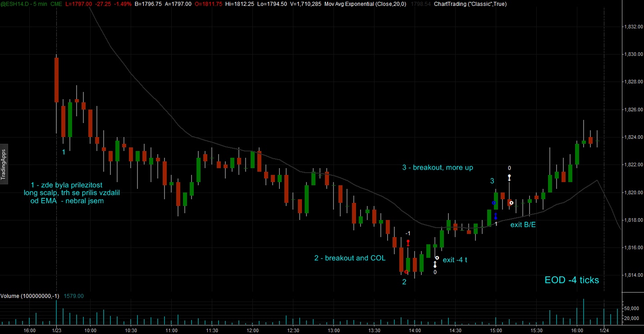Click the "B=1796.75" bid value

point(148,4)
